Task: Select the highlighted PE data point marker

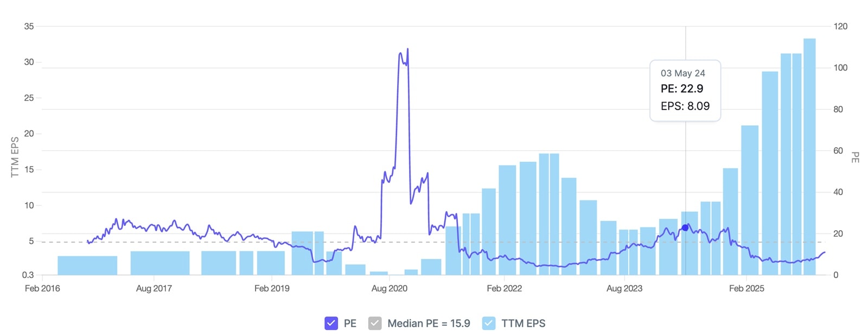Action: [685, 228]
